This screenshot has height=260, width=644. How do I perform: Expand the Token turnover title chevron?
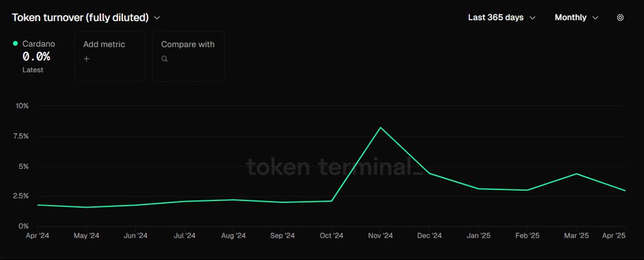pyautogui.click(x=156, y=18)
